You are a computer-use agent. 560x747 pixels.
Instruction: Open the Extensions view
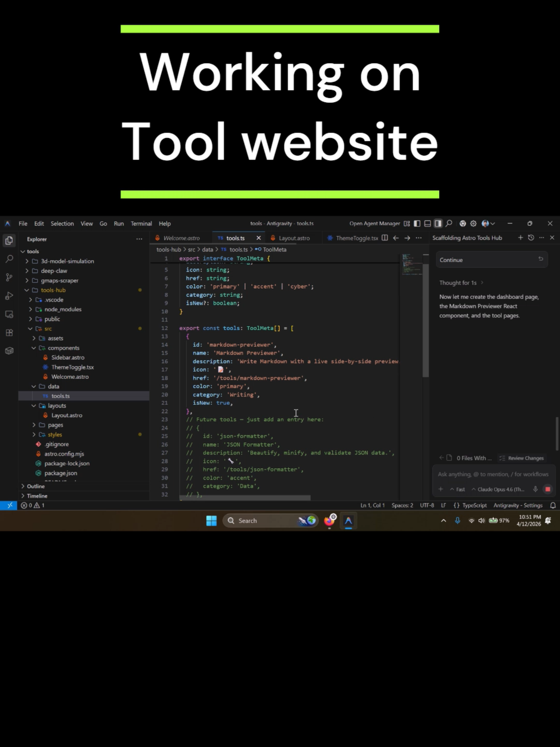click(x=9, y=332)
